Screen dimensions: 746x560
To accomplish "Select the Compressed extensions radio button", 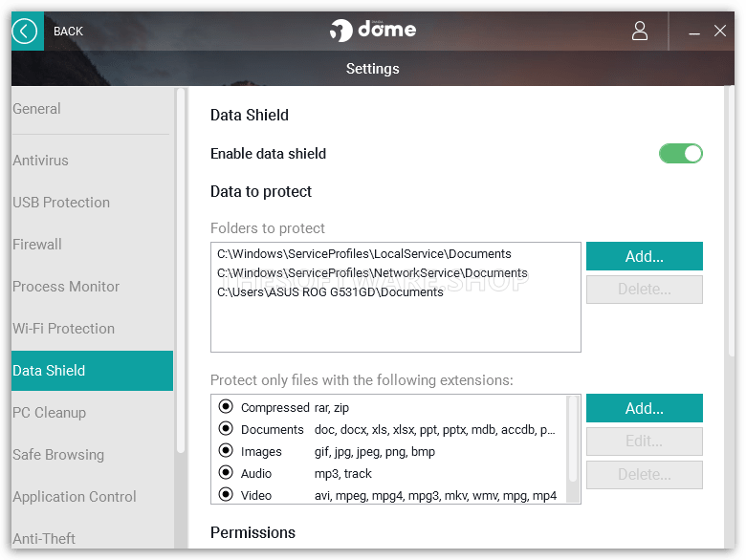I will [226, 406].
